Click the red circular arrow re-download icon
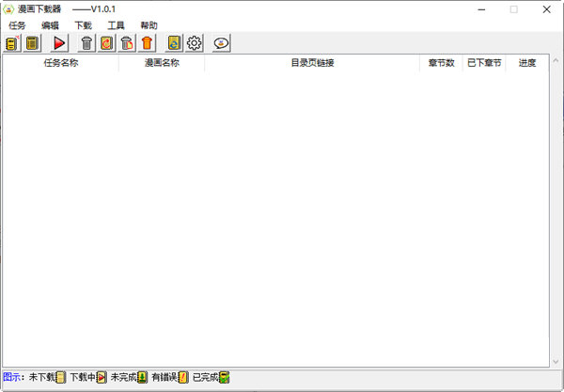Viewport: 564px width, 392px height. coord(106,43)
